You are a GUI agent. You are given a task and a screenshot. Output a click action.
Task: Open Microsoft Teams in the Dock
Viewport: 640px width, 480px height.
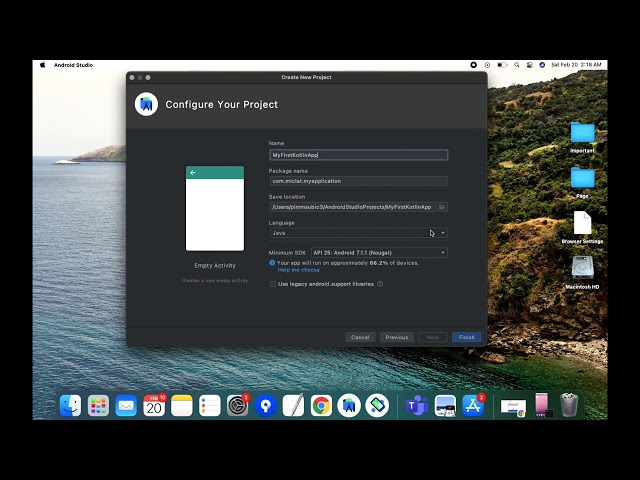pos(417,405)
